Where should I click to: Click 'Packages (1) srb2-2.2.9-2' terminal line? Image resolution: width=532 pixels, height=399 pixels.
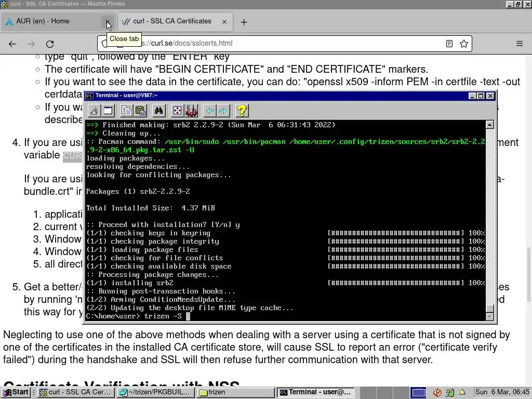(138, 191)
